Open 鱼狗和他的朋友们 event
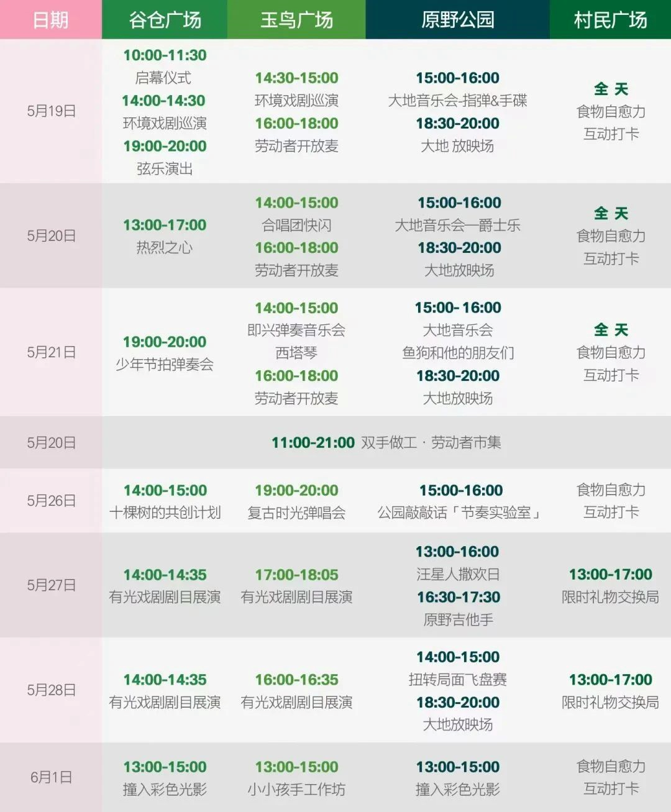The image size is (671, 812). click(458, 353)
